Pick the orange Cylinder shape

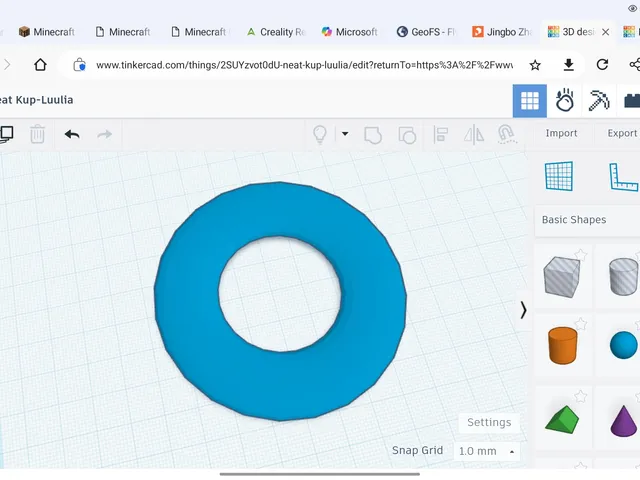tap(562, 345)
